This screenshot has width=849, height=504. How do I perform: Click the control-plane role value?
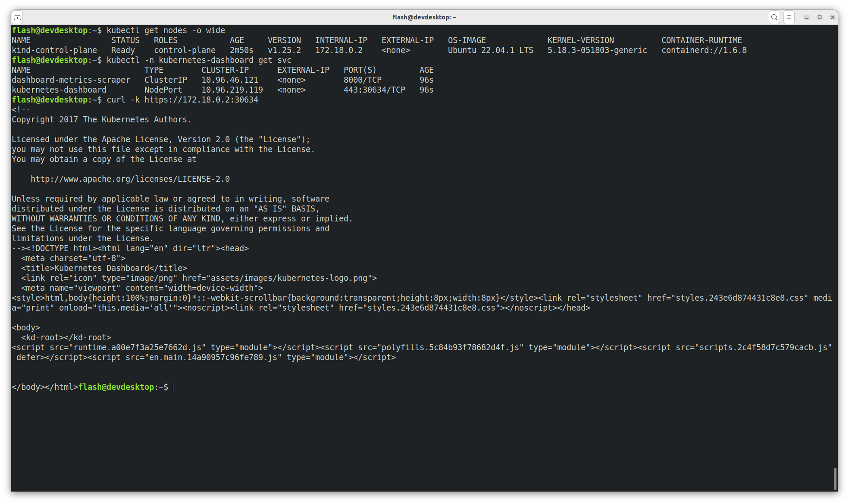point(185,50)
